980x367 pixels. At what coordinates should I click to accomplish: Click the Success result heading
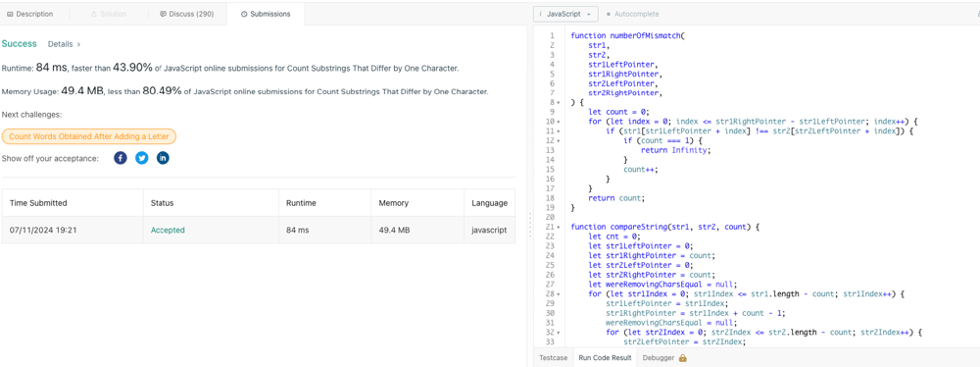[20, 44]
